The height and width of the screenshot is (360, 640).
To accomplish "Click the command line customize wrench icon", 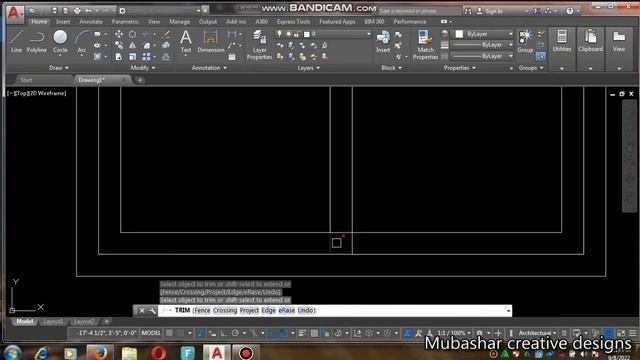I will pyautogui.click(x=153, y=311).
